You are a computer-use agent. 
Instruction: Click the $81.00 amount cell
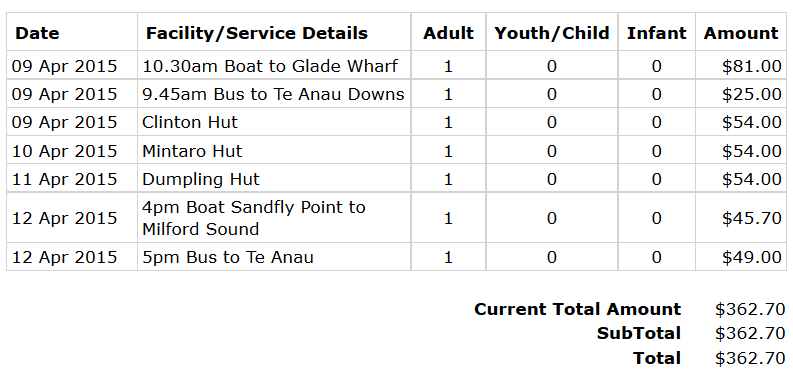741,65
